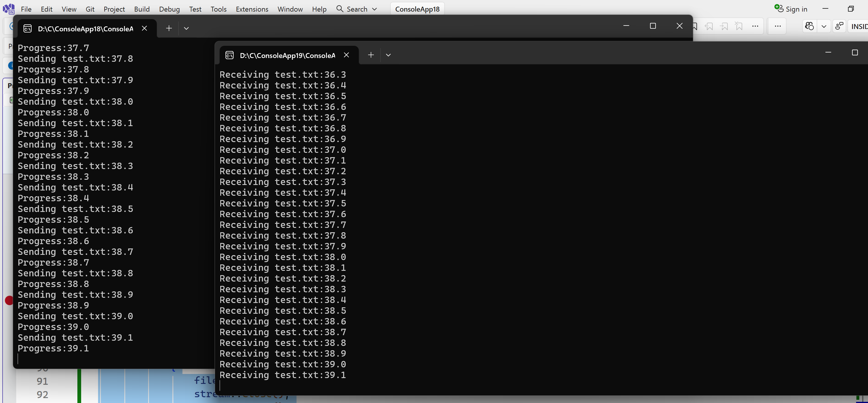
Task: Select the ConsoleApp19 terminal tab
Action: [x=287, y=55]
